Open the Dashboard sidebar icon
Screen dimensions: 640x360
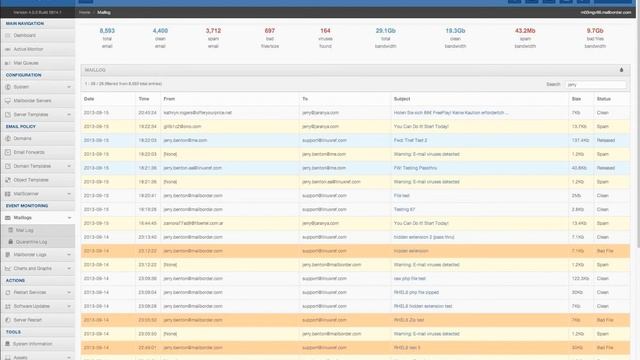point(8,36)
